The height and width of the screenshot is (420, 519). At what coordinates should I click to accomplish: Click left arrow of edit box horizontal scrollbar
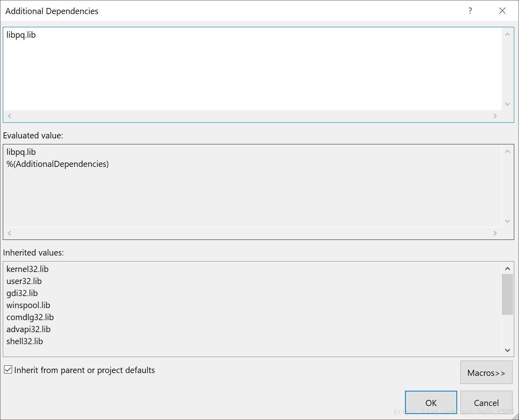pos(10,116)
